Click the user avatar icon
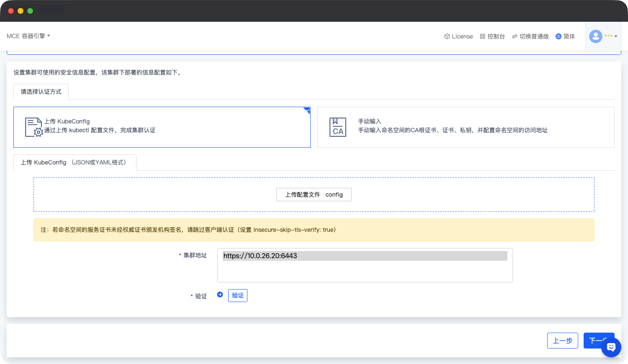The image size is (628, 364). pos(595,36)
